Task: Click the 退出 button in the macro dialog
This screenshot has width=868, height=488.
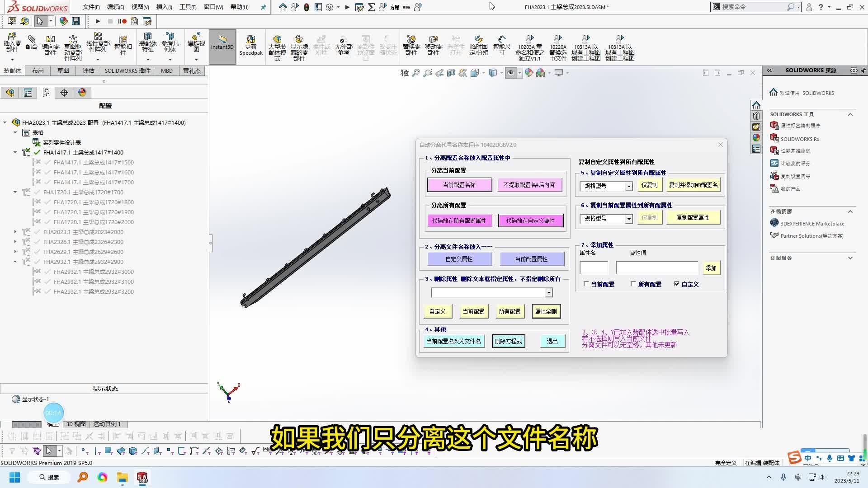Action: 552,341
